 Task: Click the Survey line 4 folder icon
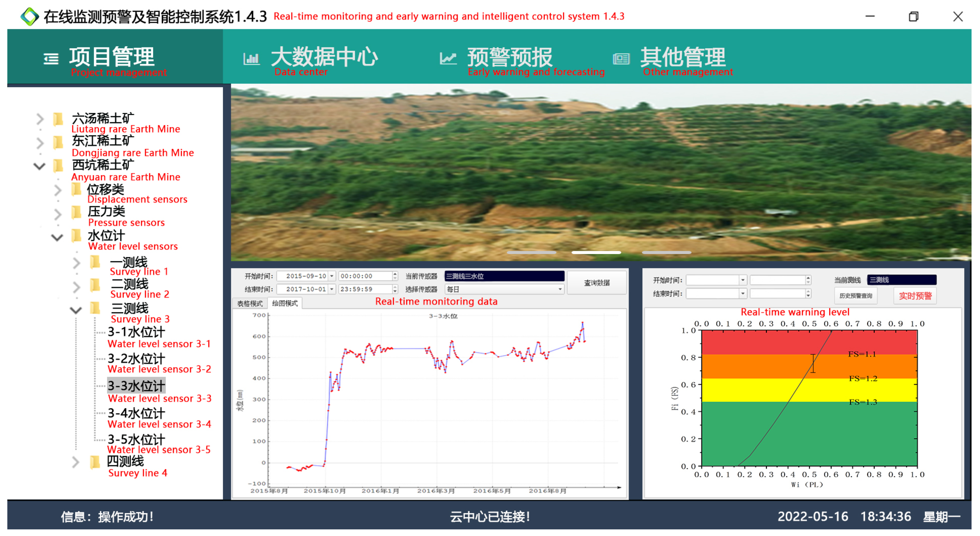pyautogui.click(x=95, y=462)
